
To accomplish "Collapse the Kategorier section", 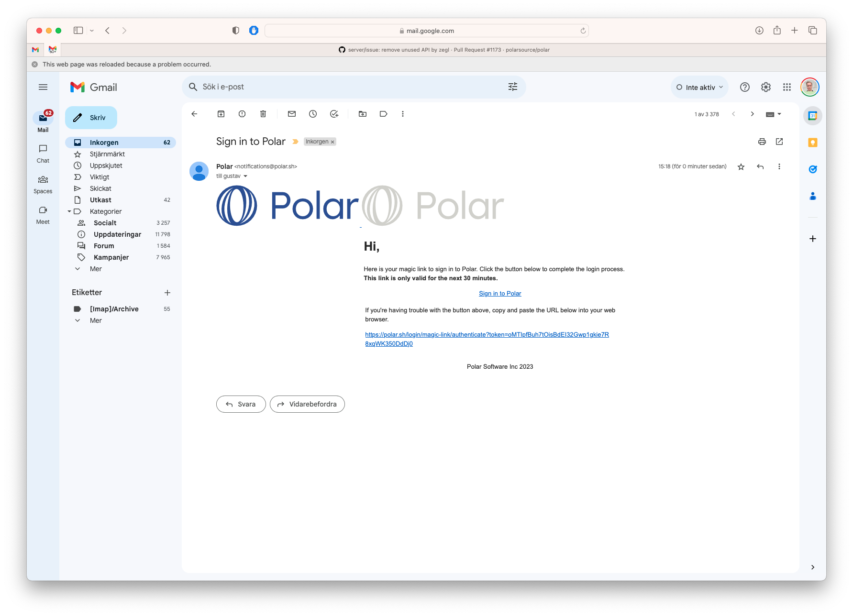I will click(x=69, y=211).
